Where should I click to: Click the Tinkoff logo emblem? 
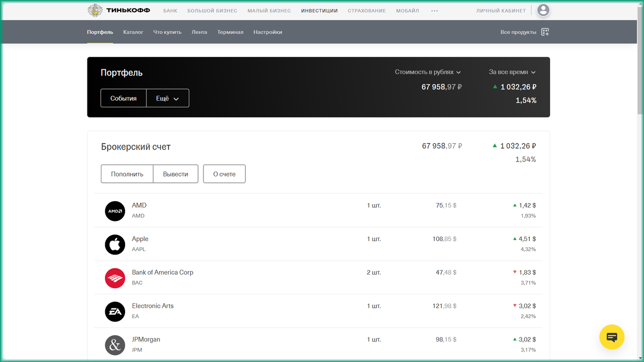tap(96, 10)
